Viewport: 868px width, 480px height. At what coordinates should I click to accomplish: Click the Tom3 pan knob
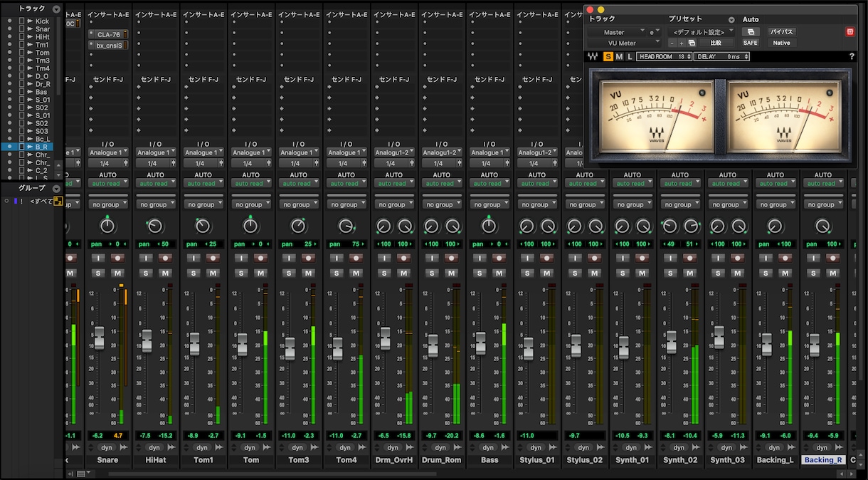pyautogui.click(x=298, y=226)
